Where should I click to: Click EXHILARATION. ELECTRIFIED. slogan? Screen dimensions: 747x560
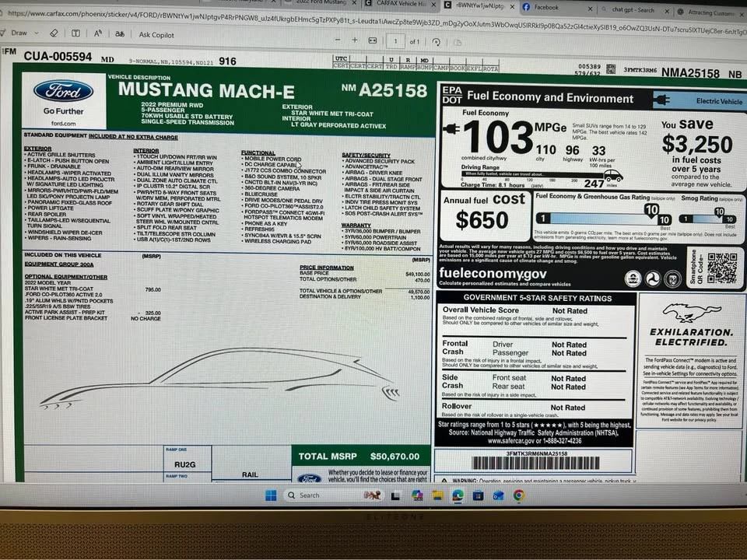click(x=691, y=337)
